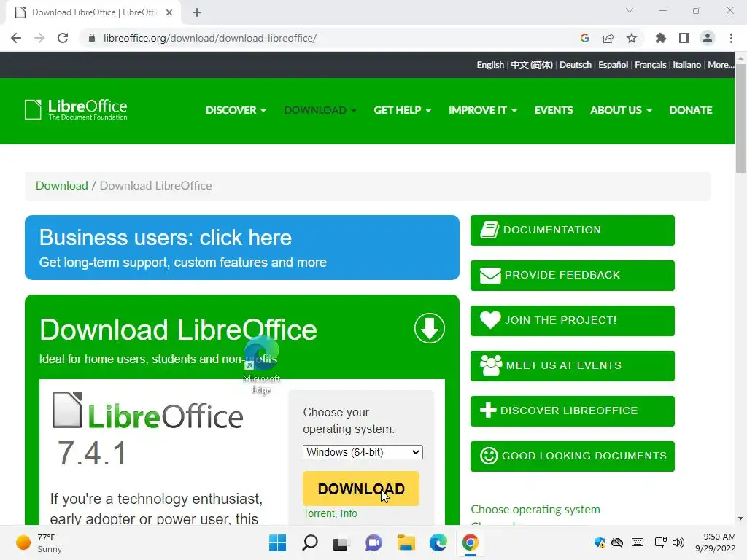This screenshot has width=747, height=560.
Task: Click the LibreOffice logo in the header
Action: click(76, 109)
